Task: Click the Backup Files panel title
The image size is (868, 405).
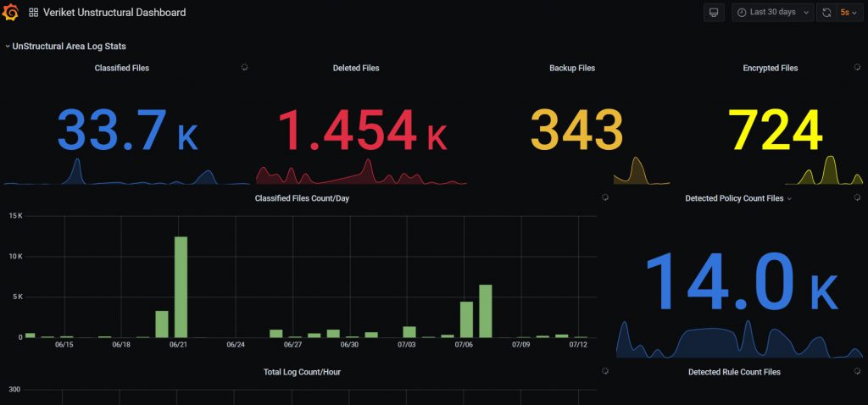Action: pyautogui.click(x=572, y=68)
